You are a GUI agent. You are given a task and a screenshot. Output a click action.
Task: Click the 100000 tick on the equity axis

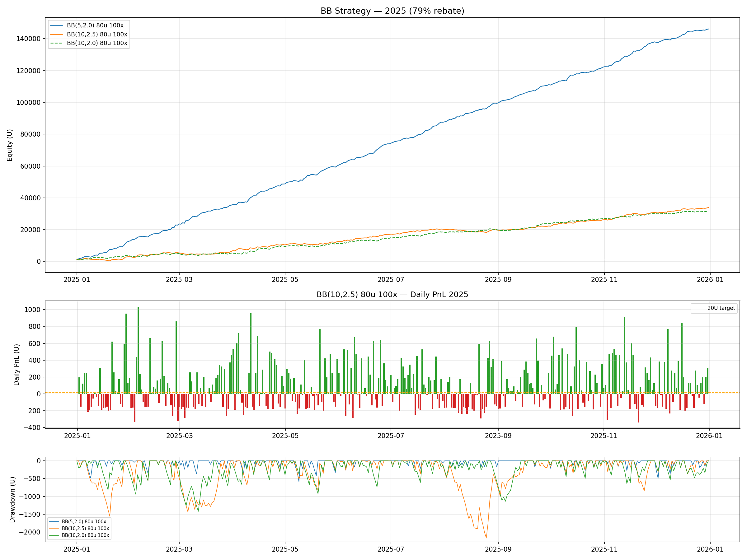(28, 103)
